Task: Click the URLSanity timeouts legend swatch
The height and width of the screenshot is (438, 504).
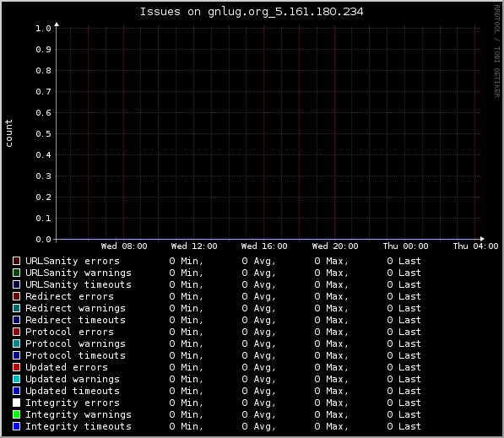Action: coord(16,284)
